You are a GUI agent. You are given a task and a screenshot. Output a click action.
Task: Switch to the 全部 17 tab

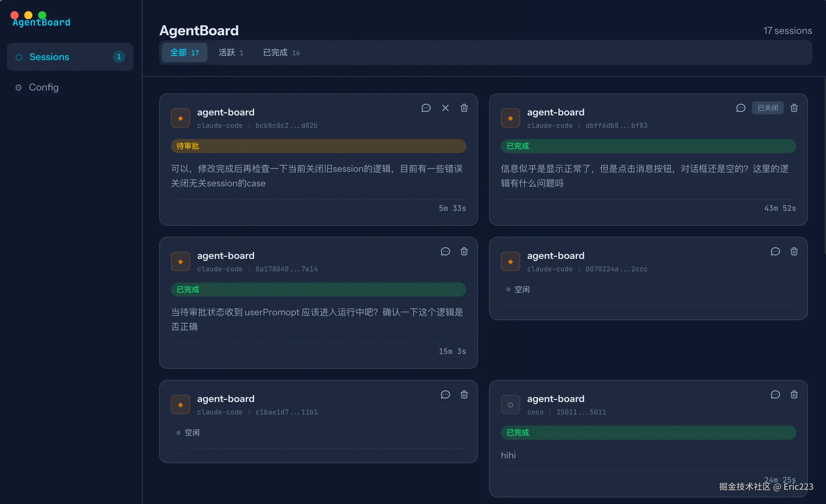coord(184,53)
